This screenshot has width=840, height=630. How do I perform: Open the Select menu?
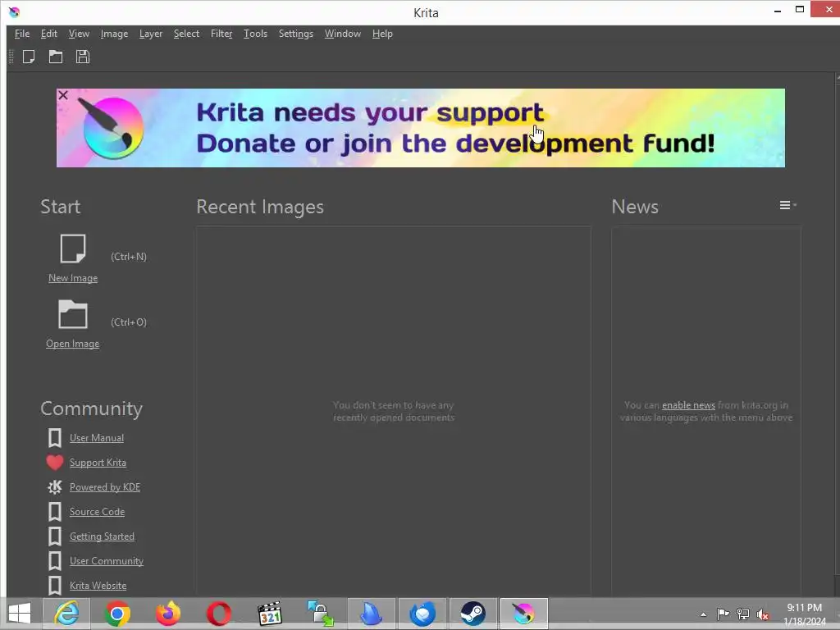coord(186,34)
